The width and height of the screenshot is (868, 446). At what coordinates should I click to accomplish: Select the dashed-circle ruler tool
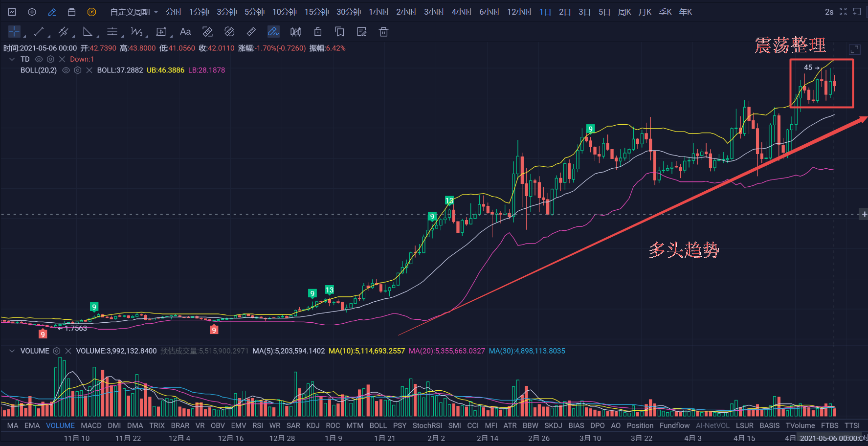tap(229, 32)
